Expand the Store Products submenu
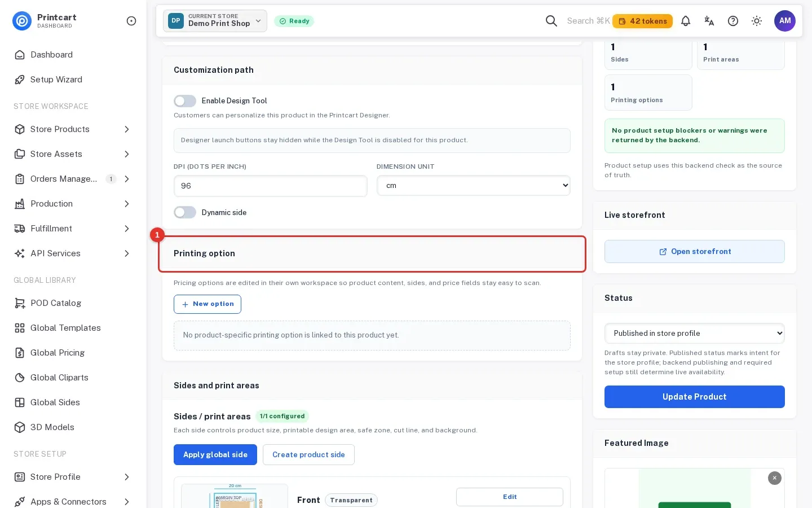Image resolution: width=812 pixels, height=508 pixels. pyautogui.click(x=127, y=129)
